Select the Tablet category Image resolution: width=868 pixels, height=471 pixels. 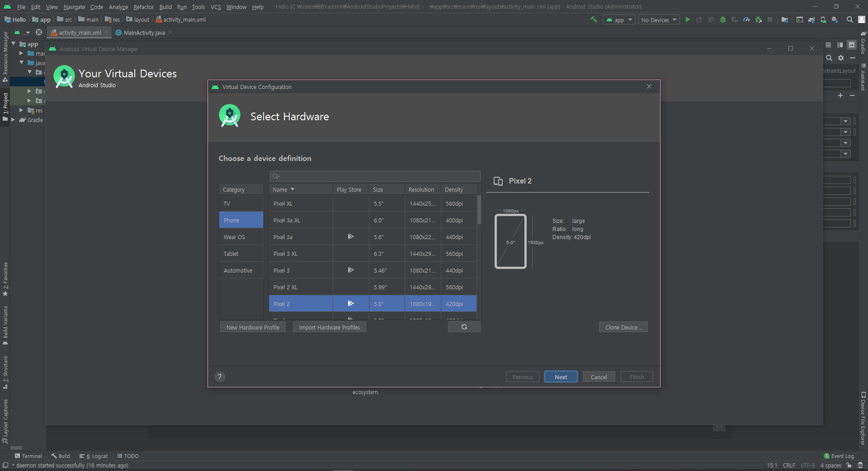241,254
